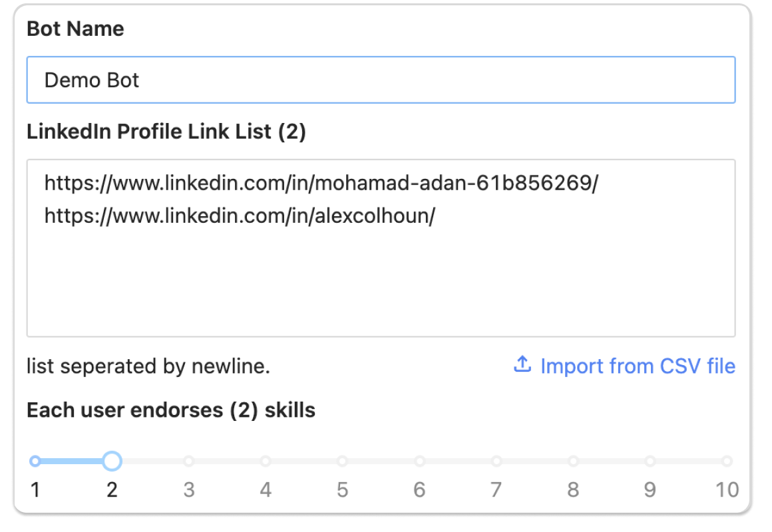
Task: Set skills slider to 1 dot
Action: [x=35, y=461]
